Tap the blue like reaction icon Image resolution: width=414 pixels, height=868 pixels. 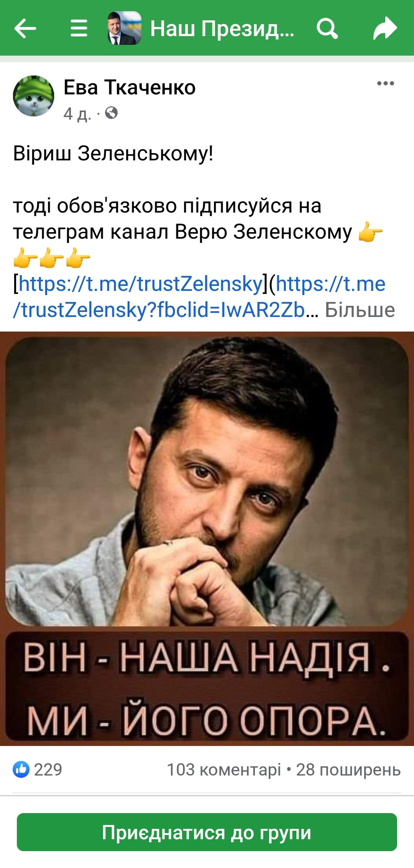pyautogui.click(x=21, y=769)
